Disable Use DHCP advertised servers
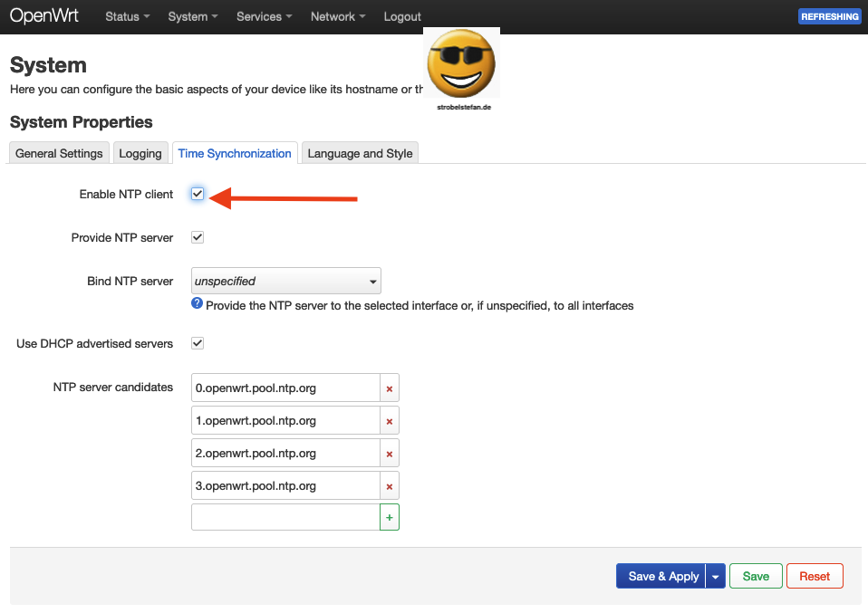The width and height of the screenshot is (868, 613). click(x=198, y=343)
